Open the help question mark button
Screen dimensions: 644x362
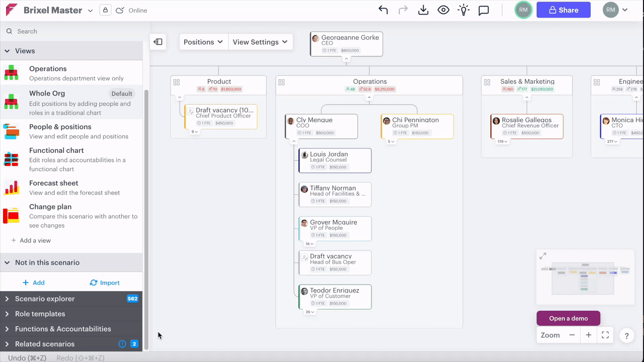626,336
